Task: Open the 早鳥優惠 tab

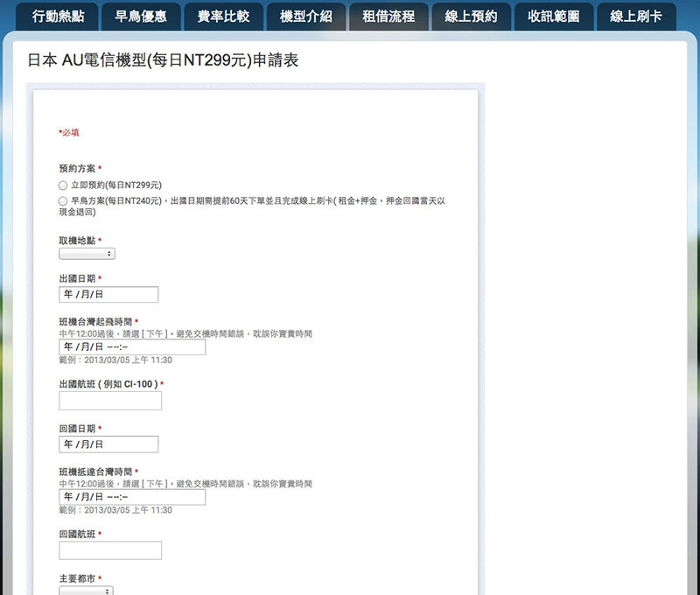Action: pos(141,17)
